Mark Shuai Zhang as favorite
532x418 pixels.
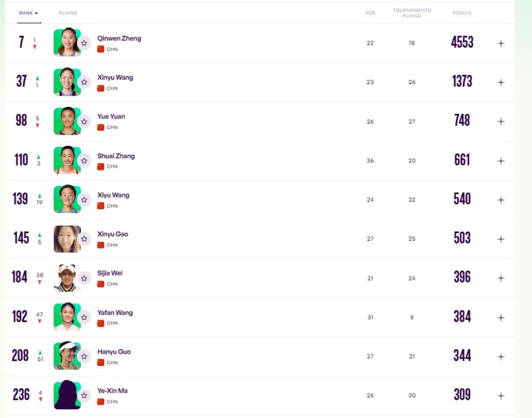84,161
